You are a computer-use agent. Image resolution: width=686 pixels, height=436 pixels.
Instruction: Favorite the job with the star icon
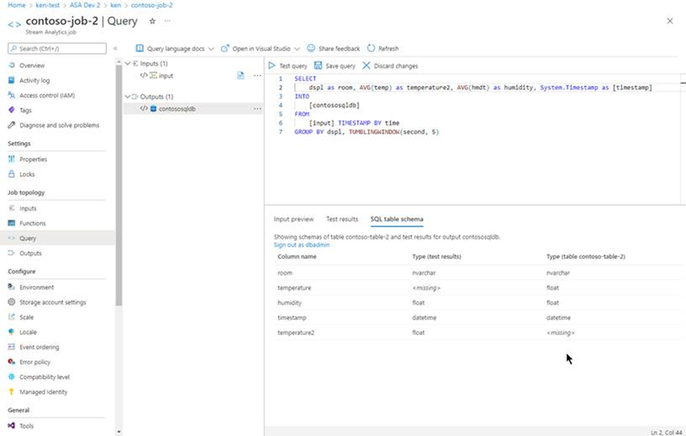[152, 21]
